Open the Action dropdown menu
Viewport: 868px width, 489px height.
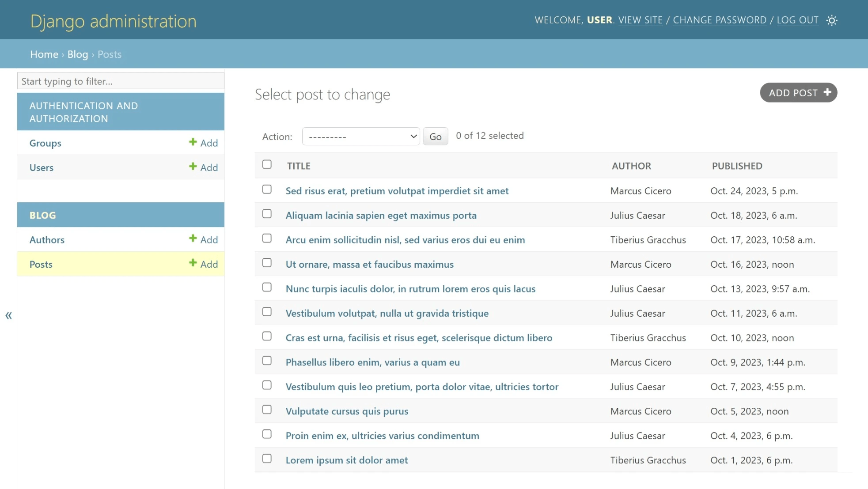(x=361, y=136)
